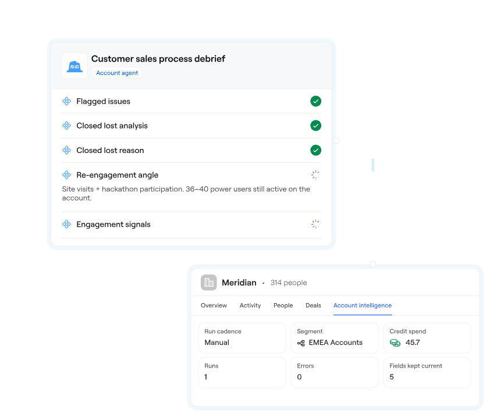The height and width of the screenshot is (420, 504).
Task: Switch to the Deals tab
Action: point(313,305)
